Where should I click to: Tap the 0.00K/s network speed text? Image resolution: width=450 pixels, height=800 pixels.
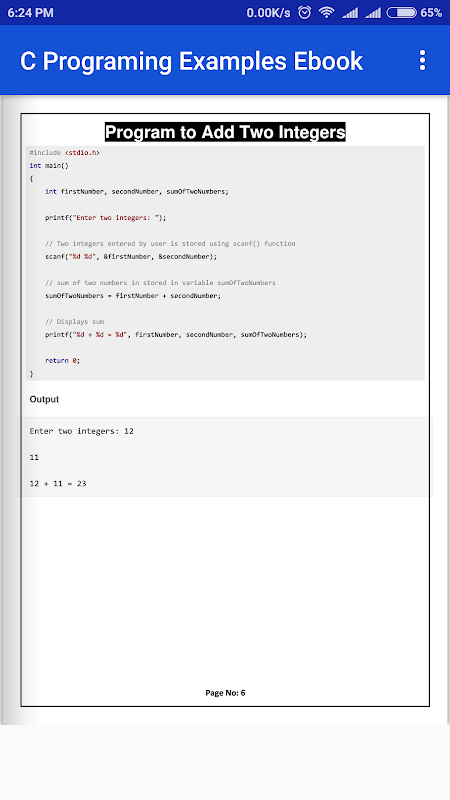tap(268, 13)
